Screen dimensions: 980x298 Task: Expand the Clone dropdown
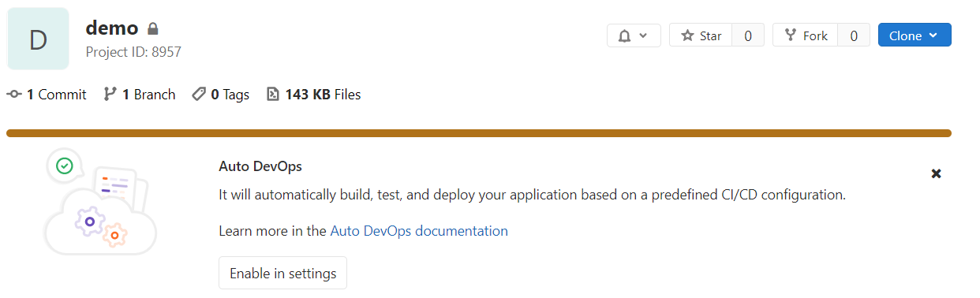coord(915,35)
